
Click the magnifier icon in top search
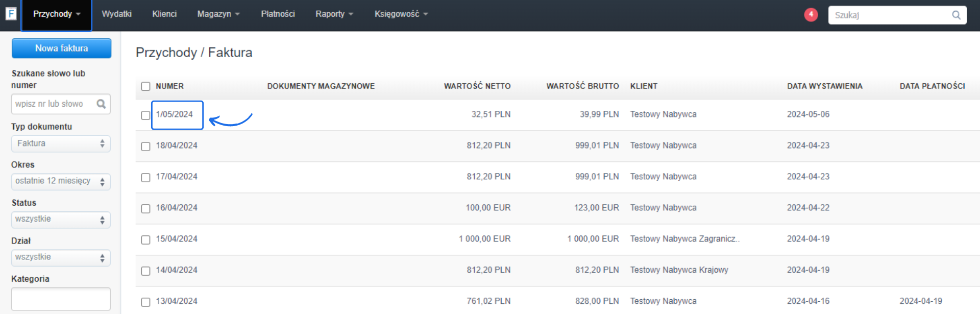[956, 15]
